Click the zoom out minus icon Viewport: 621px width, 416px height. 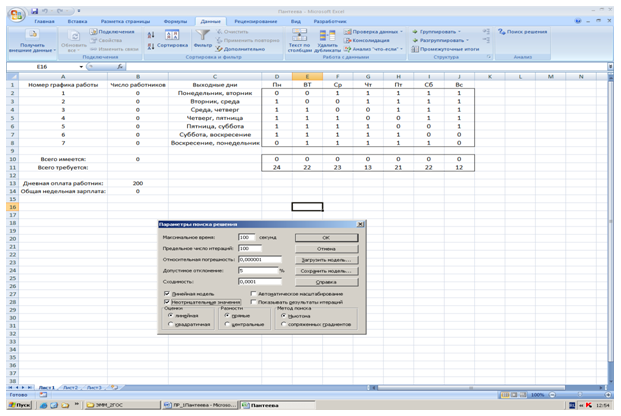[552, 395]
